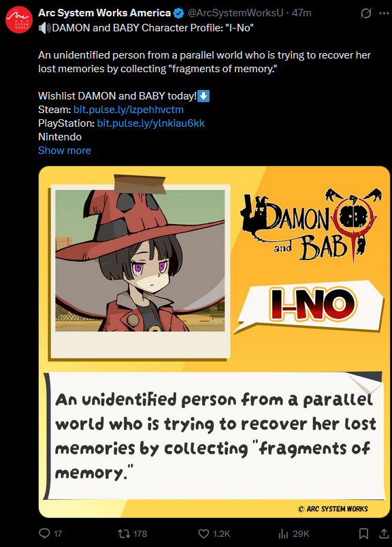The width and height of the screenshot is (392, 547).
Task: Retweet the post via repost icon
Action: point(122,533)
